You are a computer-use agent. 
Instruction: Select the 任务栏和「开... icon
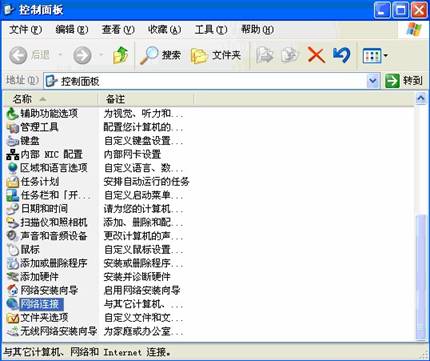point(13,195)
